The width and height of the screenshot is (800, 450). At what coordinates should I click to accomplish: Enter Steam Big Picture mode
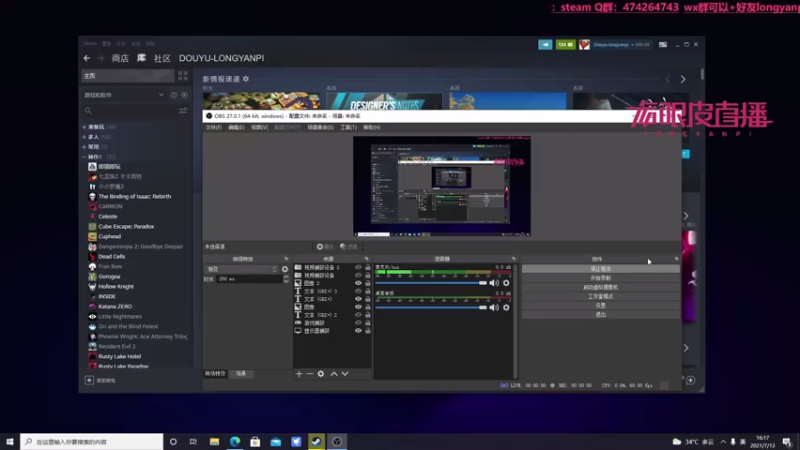point(663,45)
